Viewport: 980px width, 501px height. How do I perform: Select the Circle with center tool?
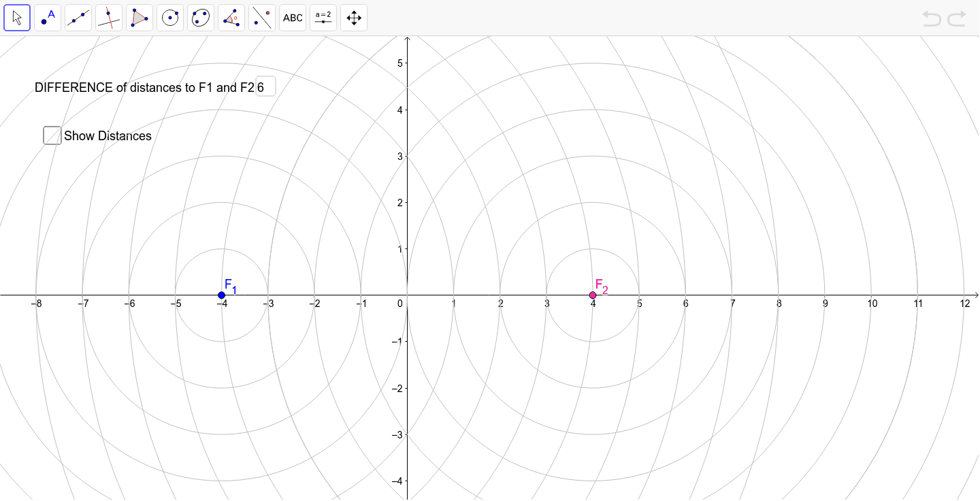[x=170, y=18]
